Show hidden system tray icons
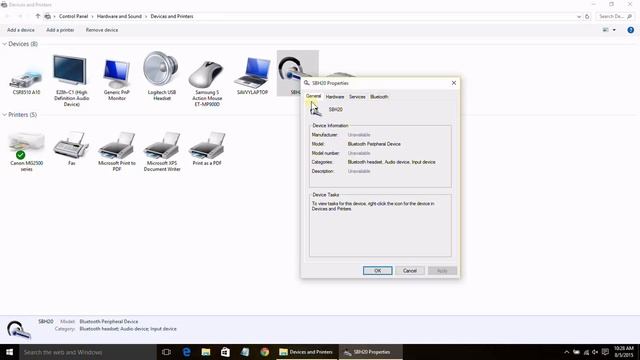This screenshot has width=640, height=360. click(x=567, y=352)
